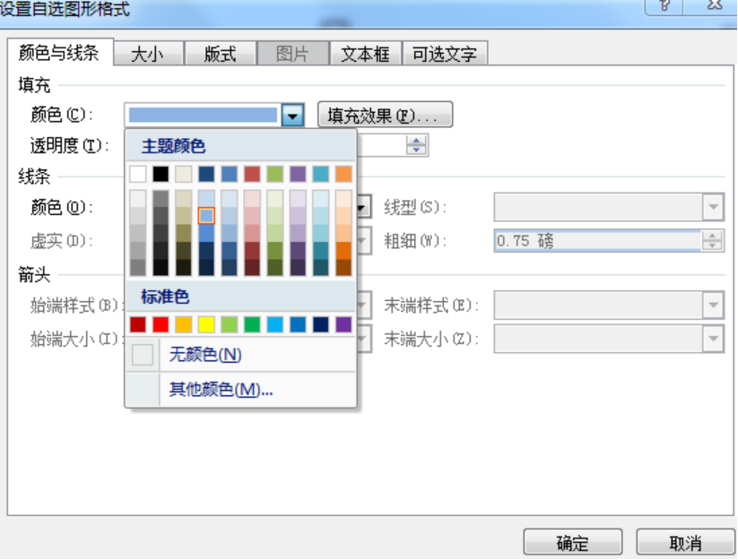This screenshot has height=560, width=738.
Task: Pick the green standard color
Action: pyautogui.click(x=253, y=324)
